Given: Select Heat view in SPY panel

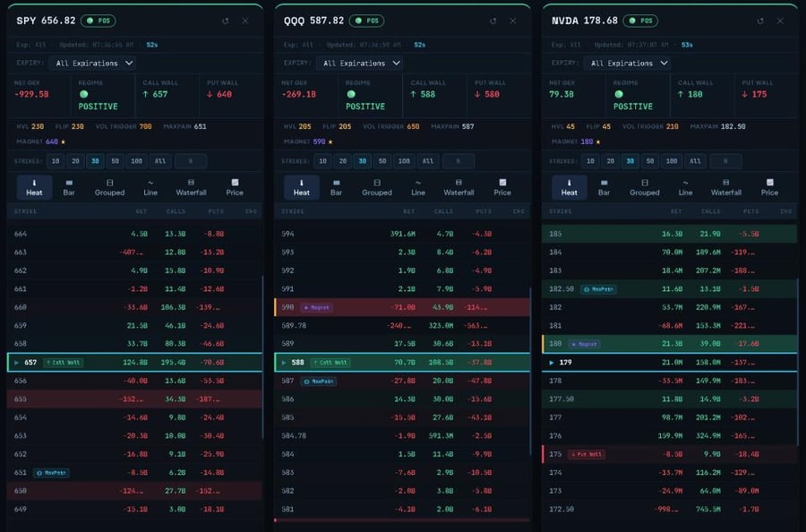Looking at the screenshot, I should (x=34, y=187).
